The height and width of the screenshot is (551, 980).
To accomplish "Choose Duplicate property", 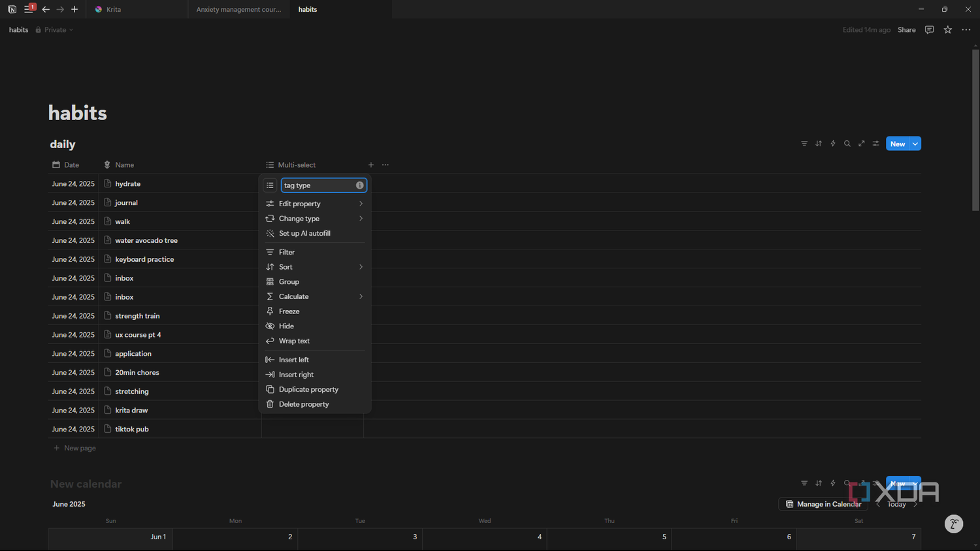I will click(315, 390).
